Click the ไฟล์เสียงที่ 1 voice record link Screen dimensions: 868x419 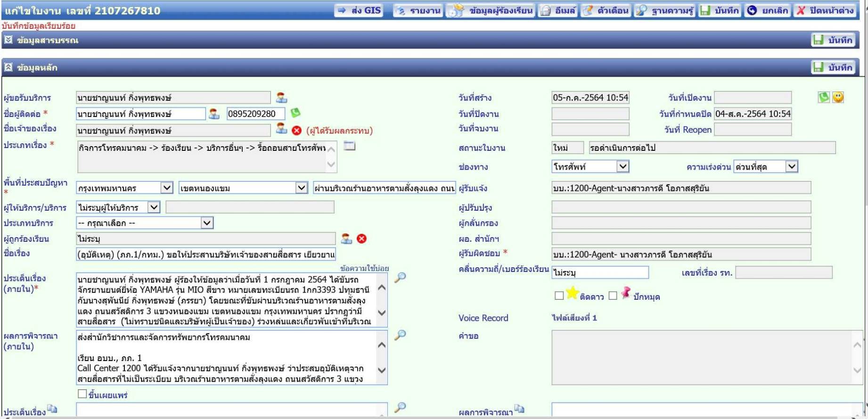[574, 318]
